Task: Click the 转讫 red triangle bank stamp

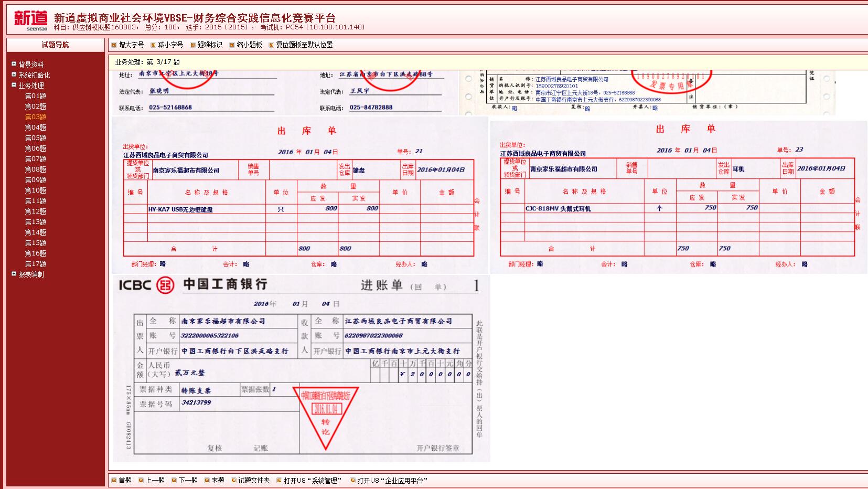Action: pyautogui.click(x=326, y=418)
